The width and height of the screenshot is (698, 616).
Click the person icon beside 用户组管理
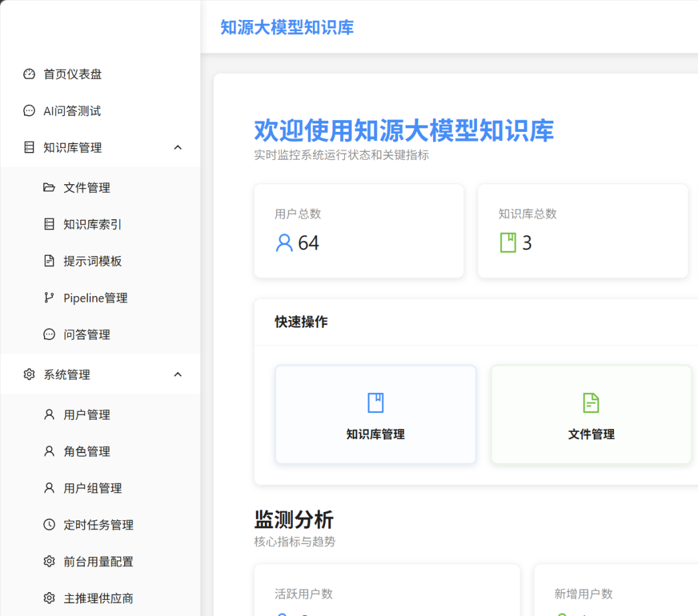pyautogui.click(x=49, y=488)
